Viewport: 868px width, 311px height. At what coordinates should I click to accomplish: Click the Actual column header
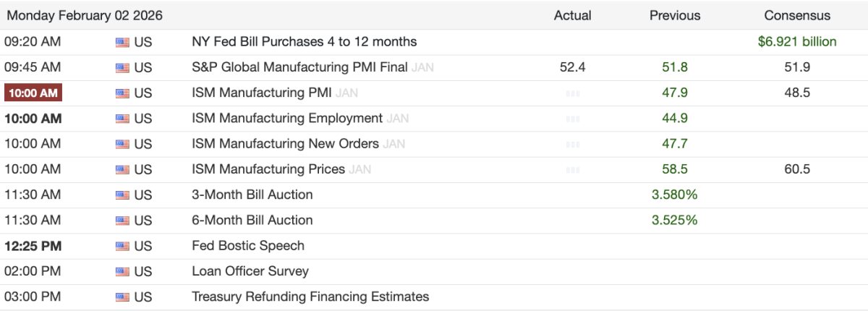point(572,15)
